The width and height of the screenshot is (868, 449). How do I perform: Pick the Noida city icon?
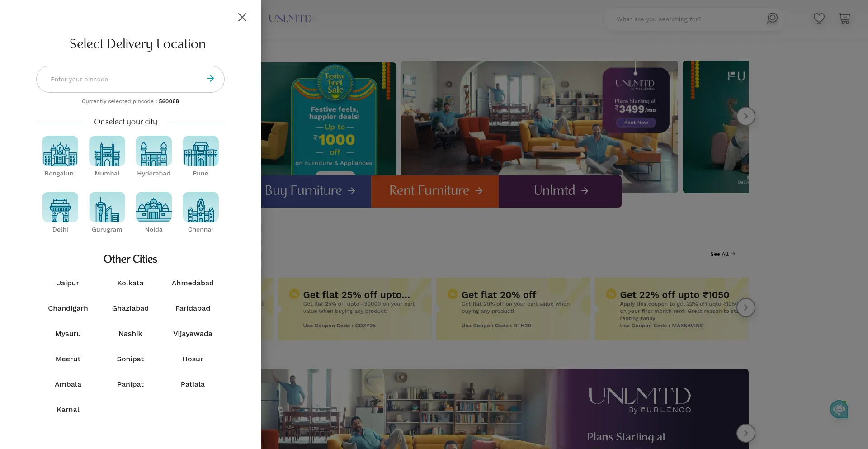(154, 207)
